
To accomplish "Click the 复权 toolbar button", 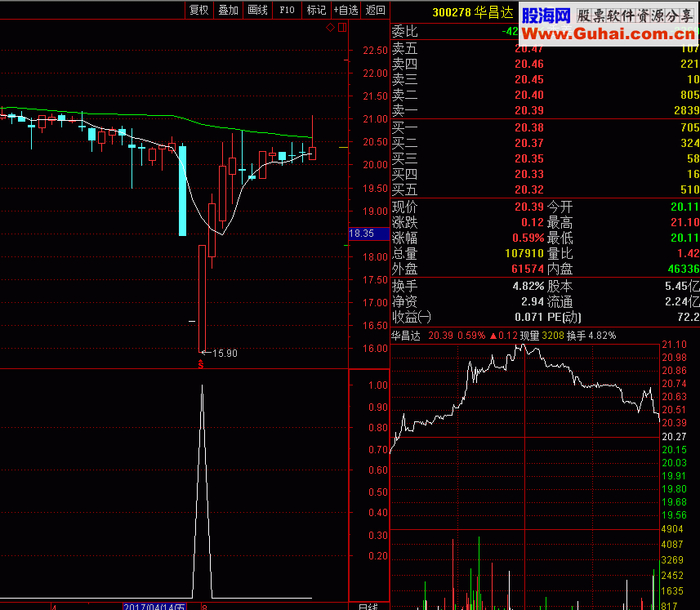I will click(x=199, y=10).
